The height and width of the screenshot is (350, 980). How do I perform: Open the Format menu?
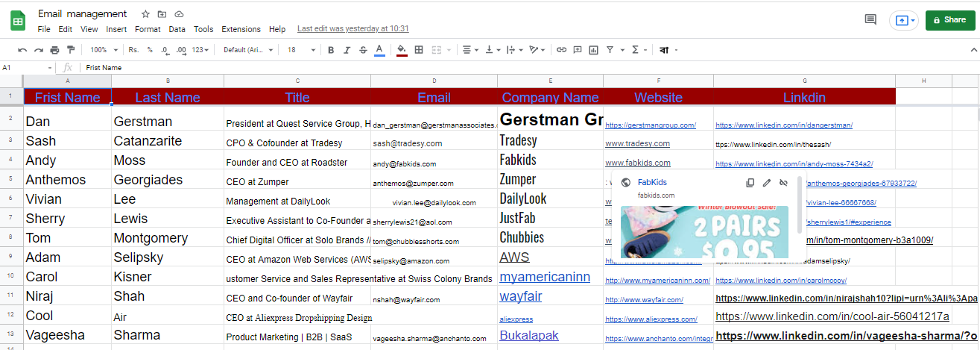tap(148, 29)
